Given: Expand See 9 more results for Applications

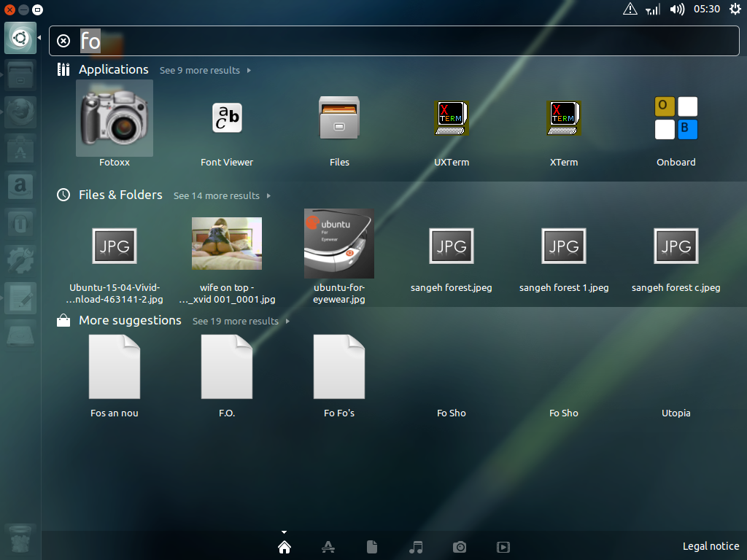Looking at the screenshot, I should [x=205, y=71].
